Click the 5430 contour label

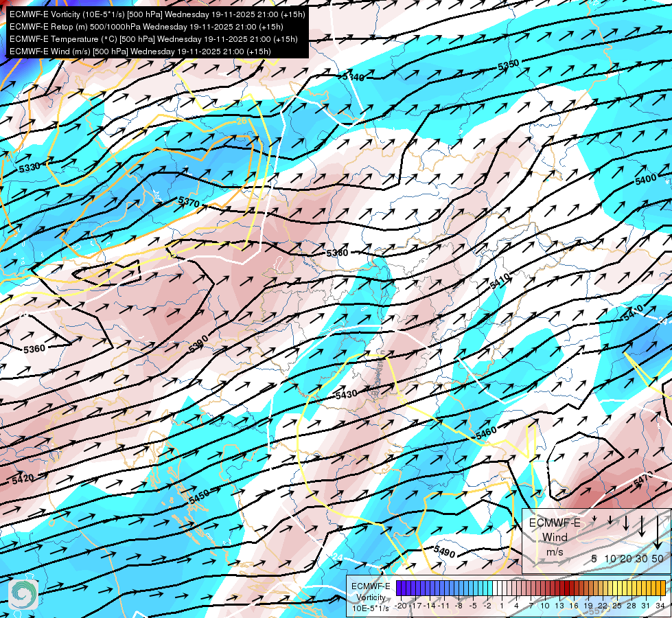pyautogui.click(x=346, y=395)
